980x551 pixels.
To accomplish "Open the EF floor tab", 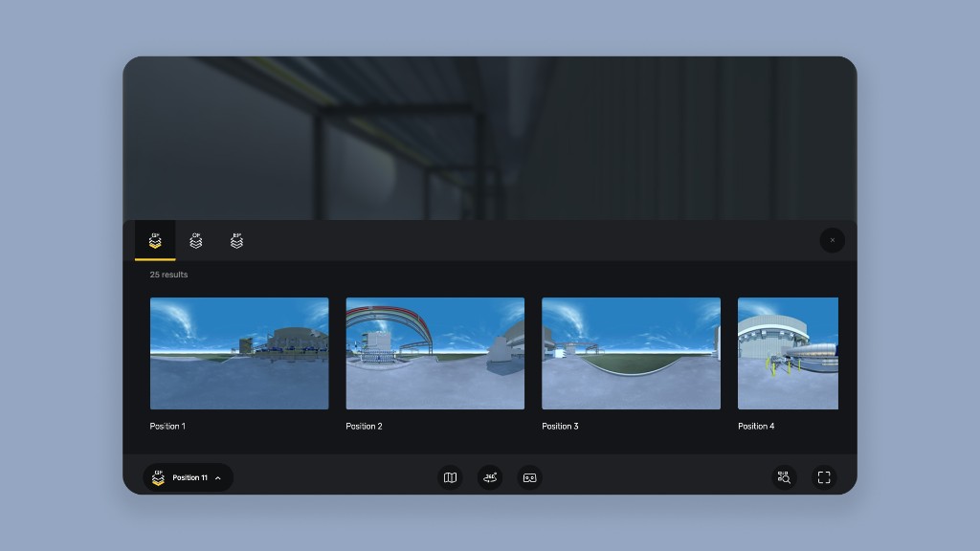I will coord(236,240).
